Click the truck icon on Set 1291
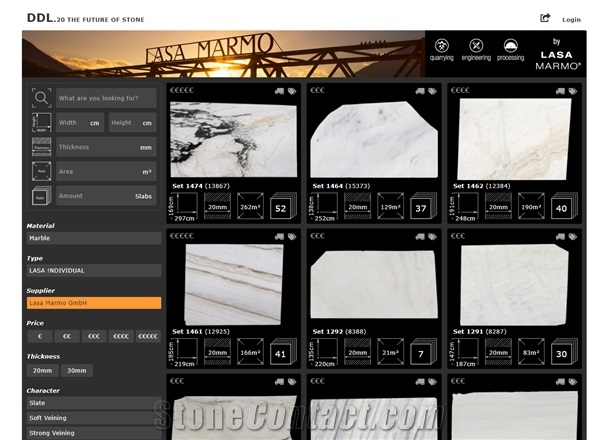Screen dimensions: 600x440 pyautogui.click(x=560, y=236)
